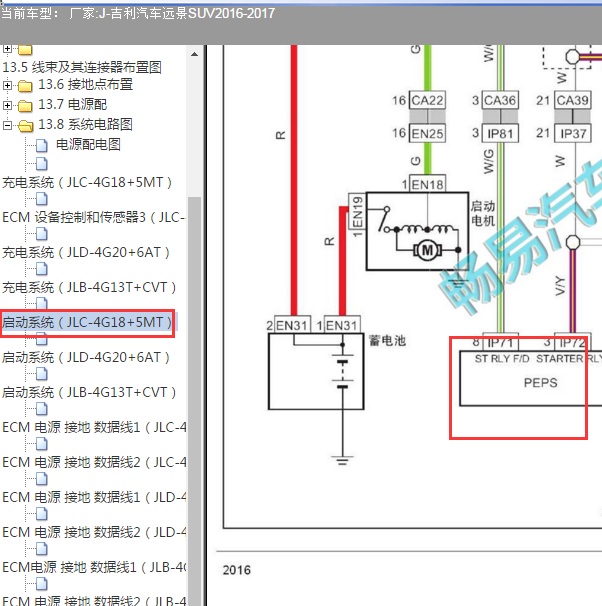Expand the 13.7 电源配 folder node
This screenshot has width=602, height=606.
click(x=7, y=105)
